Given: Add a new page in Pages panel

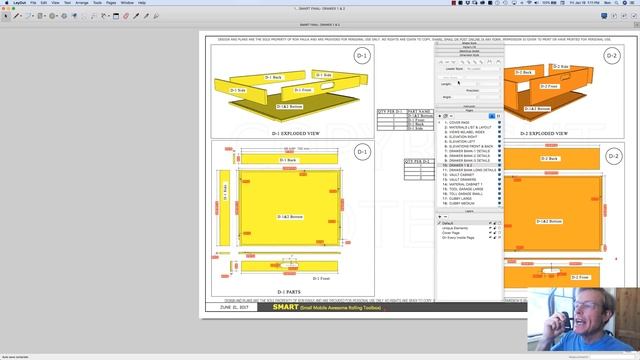Looking at the screenshot, I should coord(440,116).
